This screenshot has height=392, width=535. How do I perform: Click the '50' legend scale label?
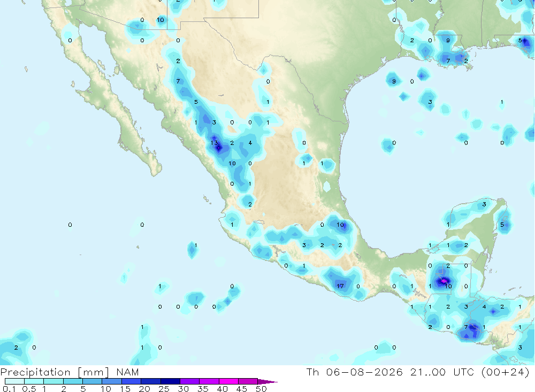261,389
